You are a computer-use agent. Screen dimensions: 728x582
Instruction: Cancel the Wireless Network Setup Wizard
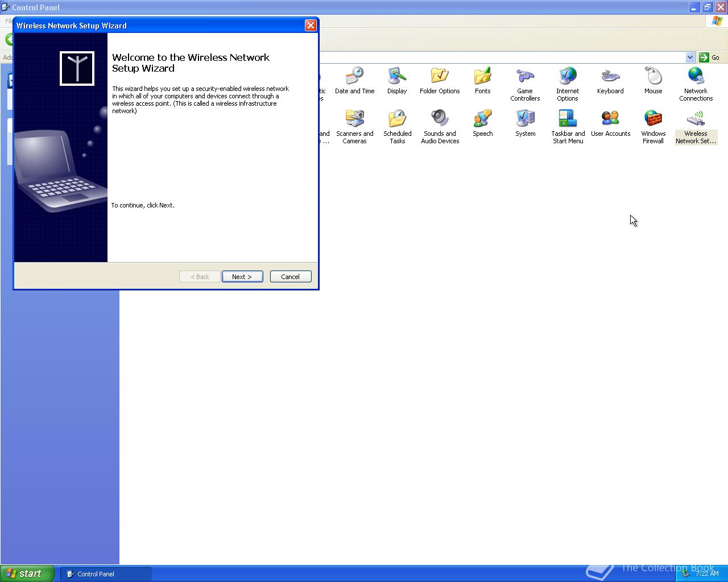click(x=290, y=277)
